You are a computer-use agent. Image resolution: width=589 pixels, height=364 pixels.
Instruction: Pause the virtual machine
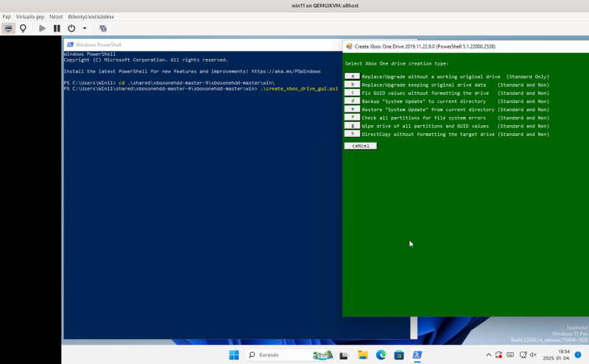coord(57,29)
